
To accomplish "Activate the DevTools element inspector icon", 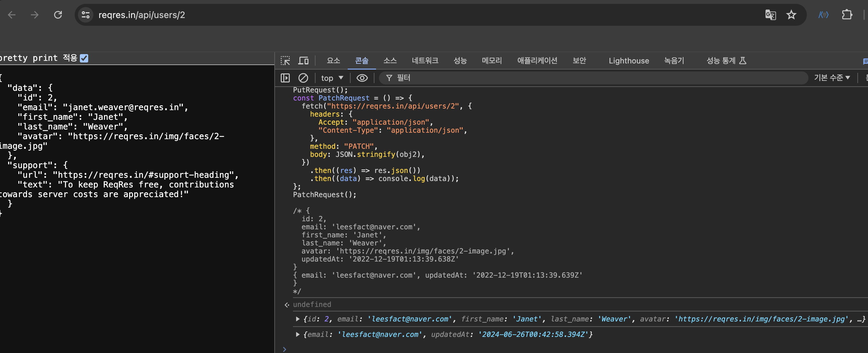I will point(285,61).
